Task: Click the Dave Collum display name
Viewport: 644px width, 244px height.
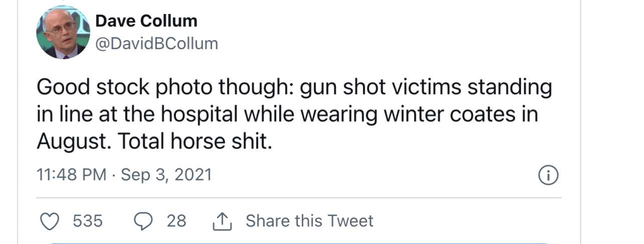Action: tap(146, 21)
